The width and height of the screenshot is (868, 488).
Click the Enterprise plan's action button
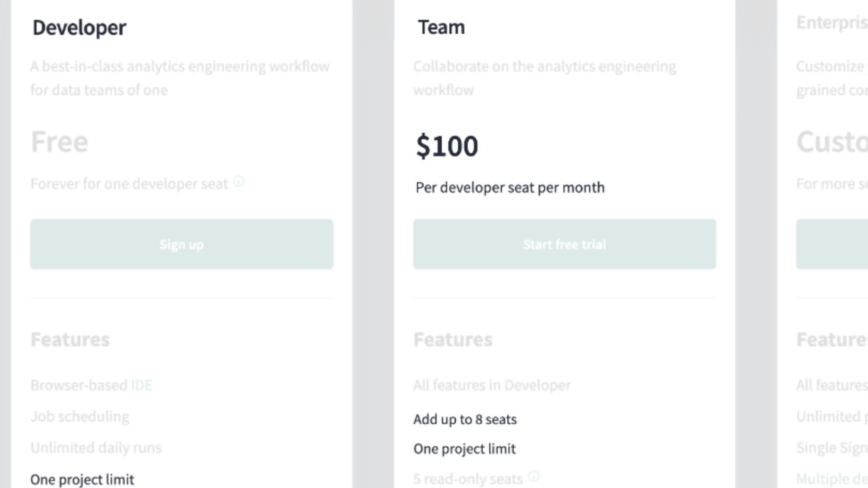tap(832, 244)
